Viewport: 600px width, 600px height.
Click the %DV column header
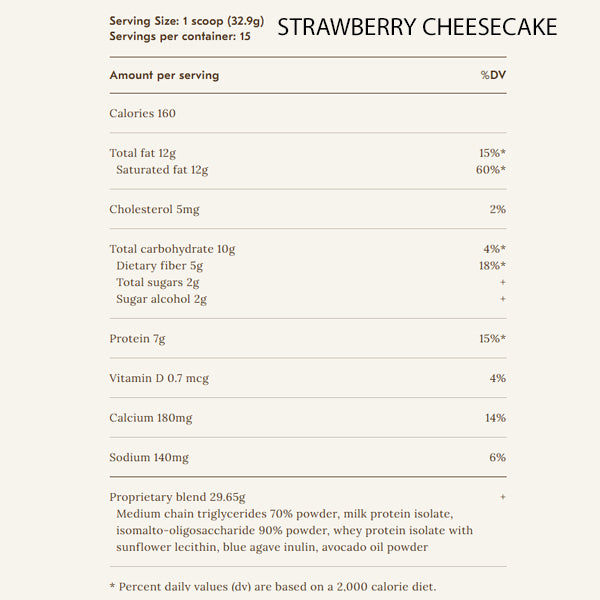pyautogui.click(x=493, y=75)
